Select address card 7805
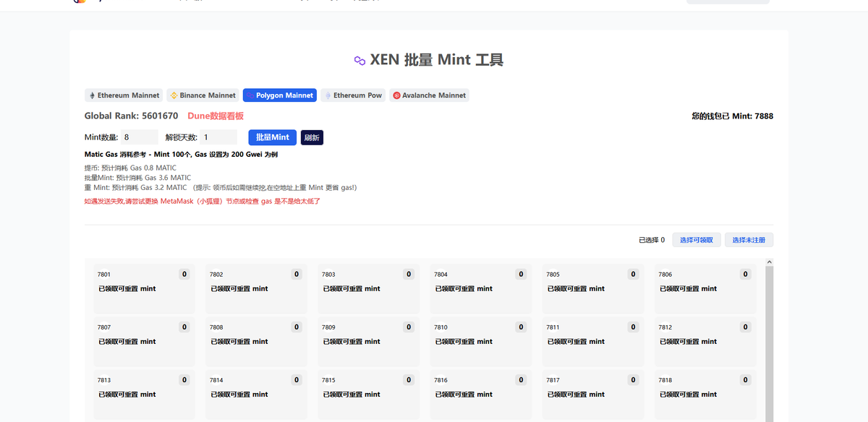The width and height of the screenshot is (868, 422). [592, 288]
